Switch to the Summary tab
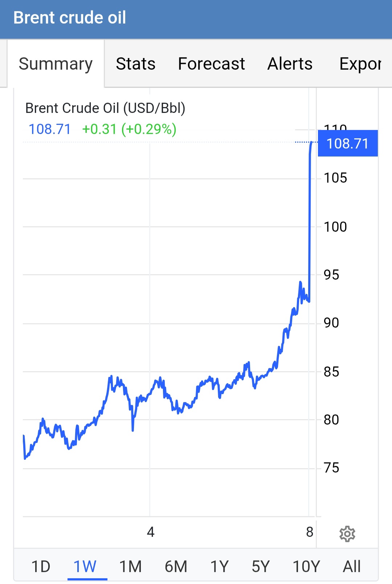392x584 pixels. (x=56, y=64)
